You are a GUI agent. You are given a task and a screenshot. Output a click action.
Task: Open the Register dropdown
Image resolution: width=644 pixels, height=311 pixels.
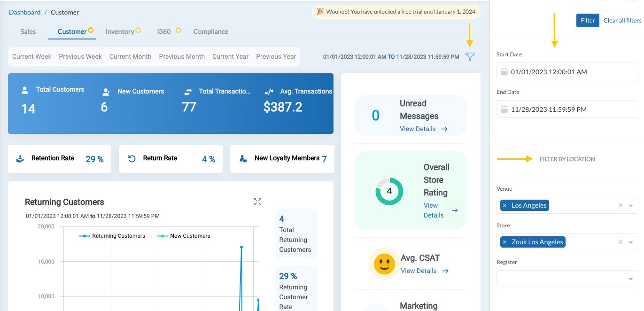(x=567, y=279)
